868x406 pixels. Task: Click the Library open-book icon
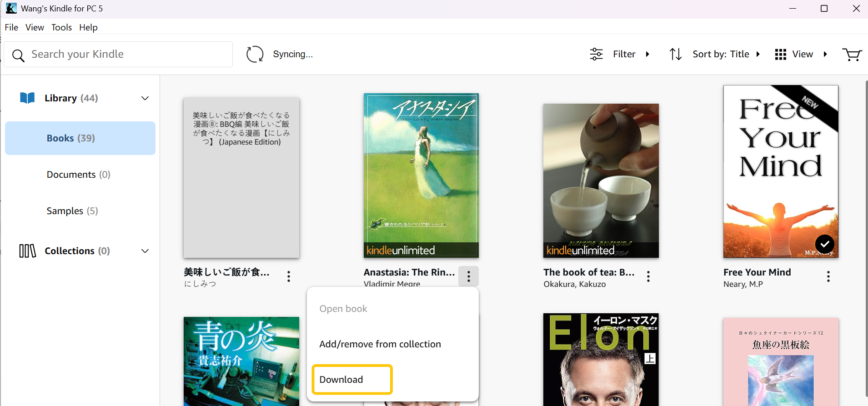[27, 98]
